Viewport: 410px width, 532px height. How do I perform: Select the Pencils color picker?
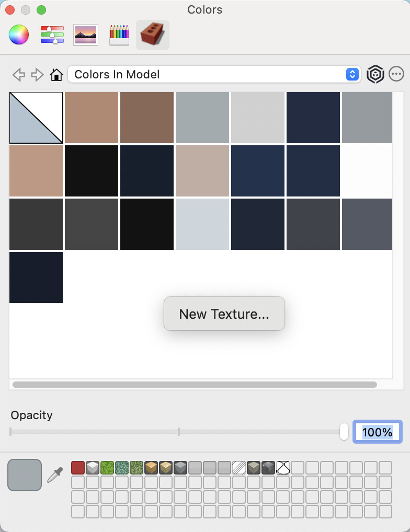tap(119, 35)
